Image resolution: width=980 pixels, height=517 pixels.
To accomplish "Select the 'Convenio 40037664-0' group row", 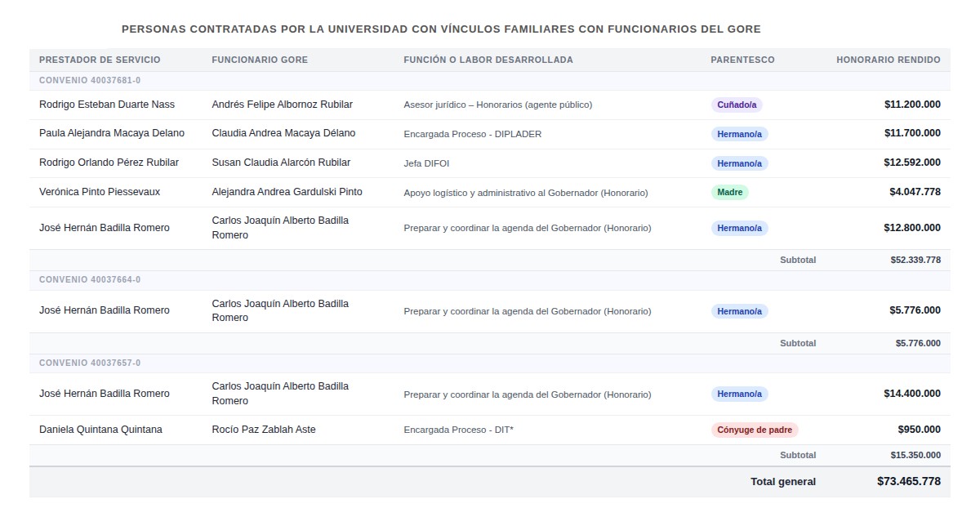I will 90,279.
